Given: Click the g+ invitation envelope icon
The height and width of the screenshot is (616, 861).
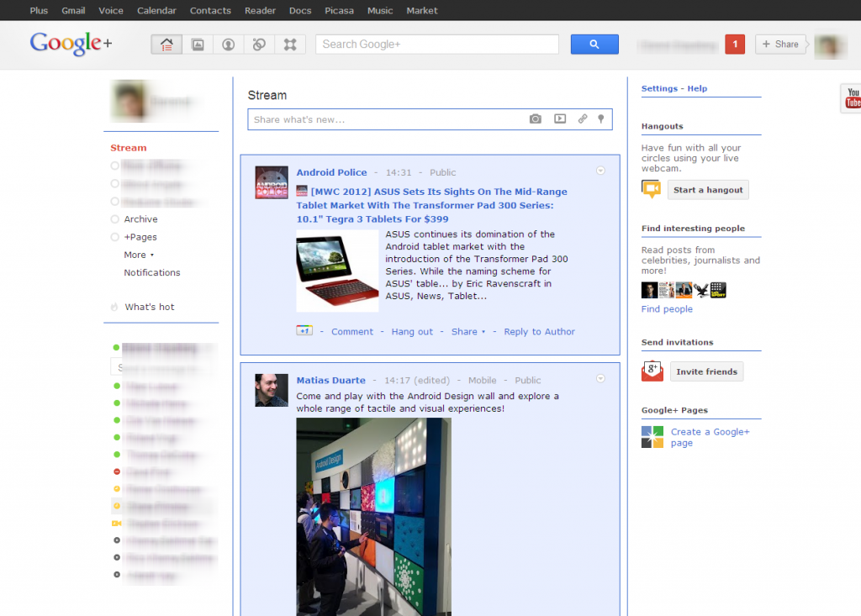Looking at the screenshot, I should point(652,371).
